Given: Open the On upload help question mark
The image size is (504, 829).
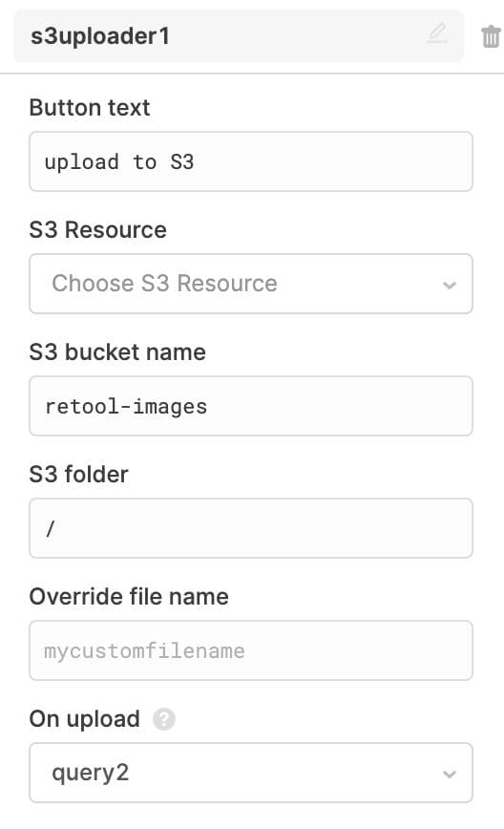Looking at the screenshot, I should (164, 719).
